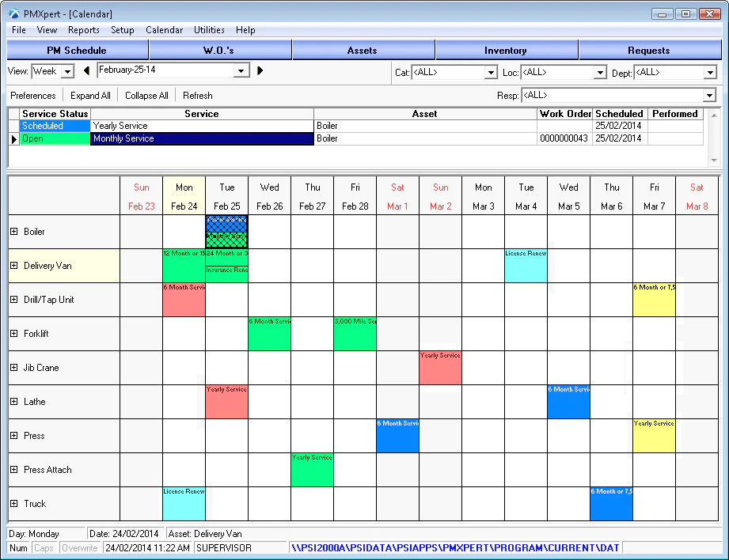Screen dimensions: 729x560
Task: Expand the Forklift asset row
Action: click(14, 334)
